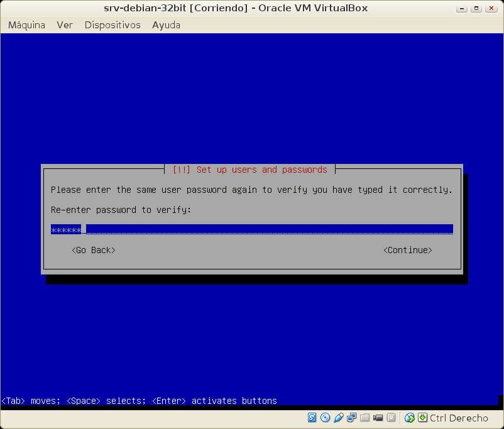Image resolution: width=504 pixels, height=429 pixels.
Task: Minimize the VirtualBox window
Action: pos(464,8)
